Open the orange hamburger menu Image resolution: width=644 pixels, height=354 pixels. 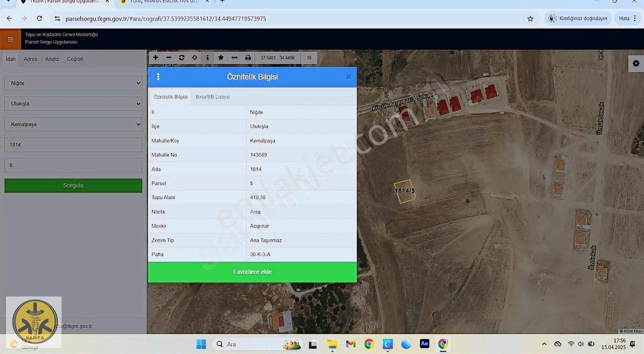(10, 39)
